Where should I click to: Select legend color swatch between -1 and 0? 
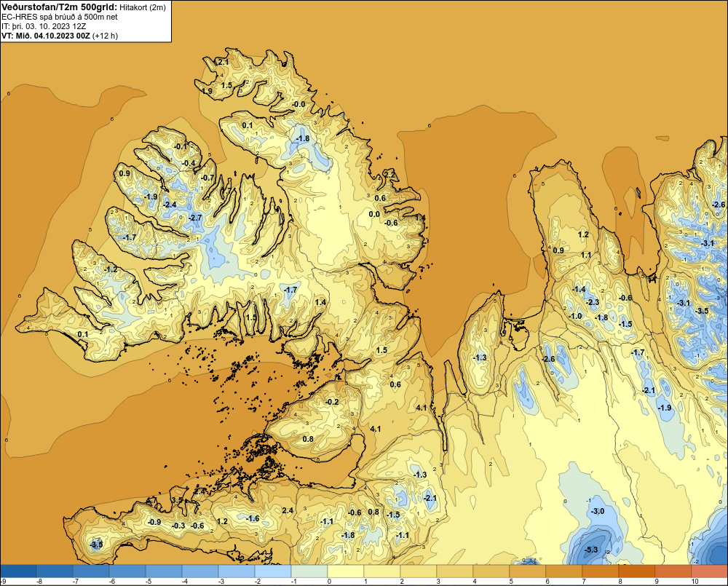[x=309, y=571]
